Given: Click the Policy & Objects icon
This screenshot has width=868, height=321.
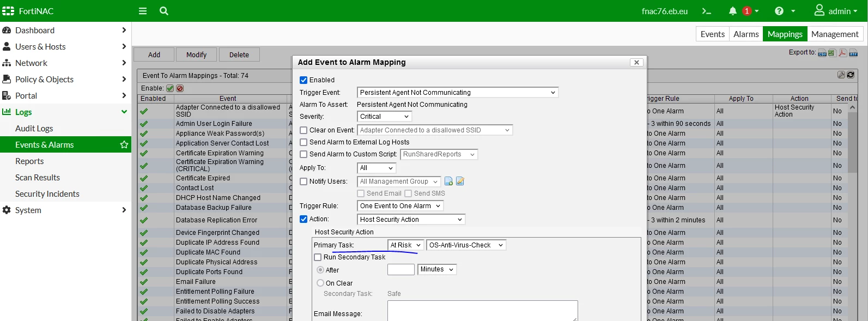Looking at the screenshot, I should tap(7, 80).
